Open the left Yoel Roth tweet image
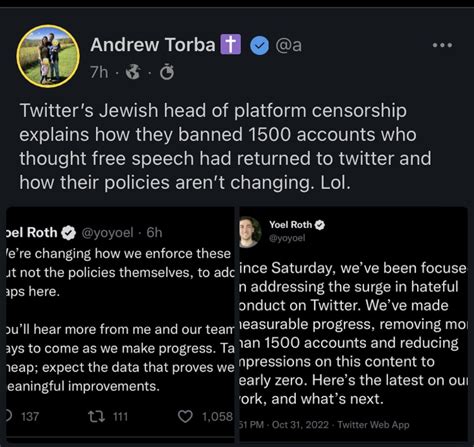 120,322
